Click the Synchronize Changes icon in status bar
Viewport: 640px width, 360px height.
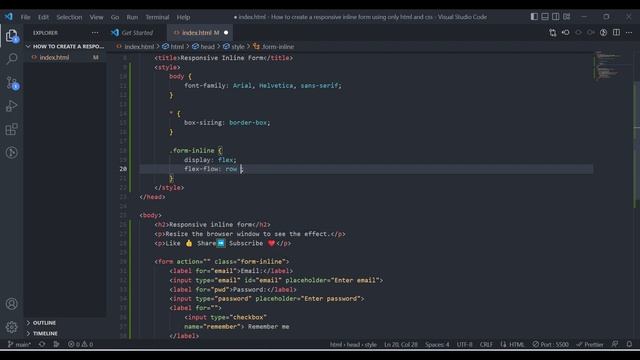coord(42,344)
